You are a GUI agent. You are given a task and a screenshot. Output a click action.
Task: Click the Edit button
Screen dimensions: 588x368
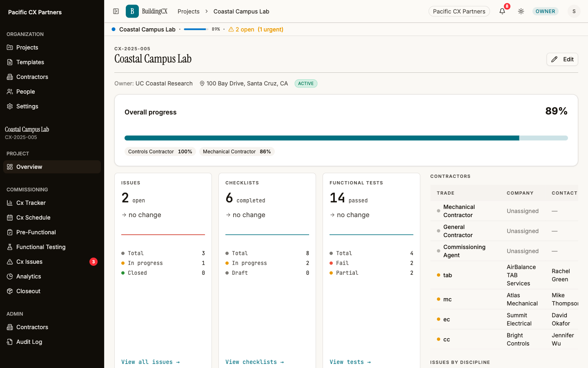[562, 59]
